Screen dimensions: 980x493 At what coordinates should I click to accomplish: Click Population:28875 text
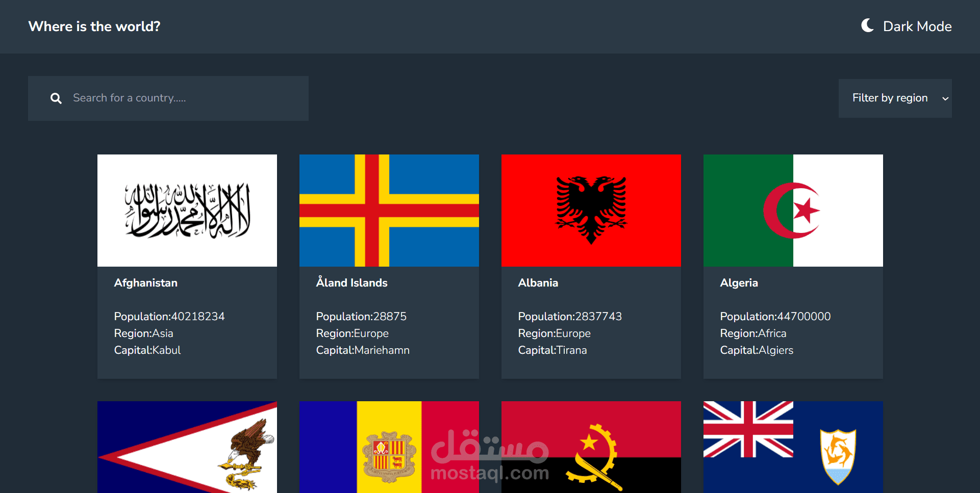[361, 317]
